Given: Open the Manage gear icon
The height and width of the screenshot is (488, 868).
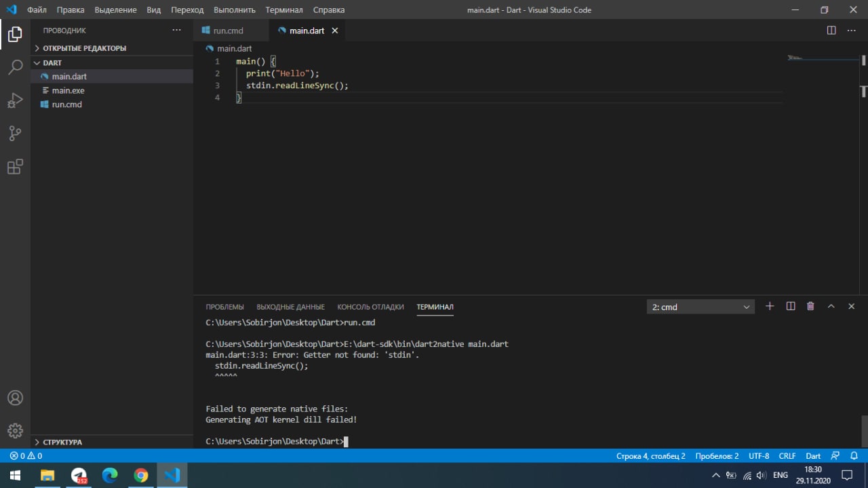Looking at the screenshot, I should [x=15, y=430].
